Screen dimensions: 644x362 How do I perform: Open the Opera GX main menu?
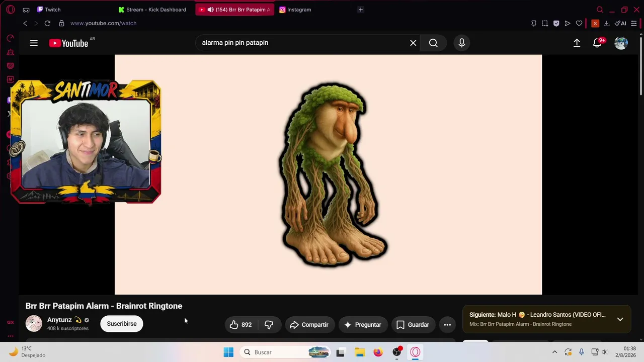[11, 10]
